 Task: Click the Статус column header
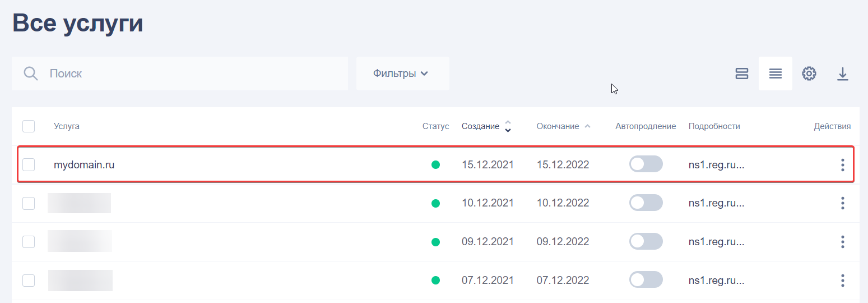click(x=436, y=126)
